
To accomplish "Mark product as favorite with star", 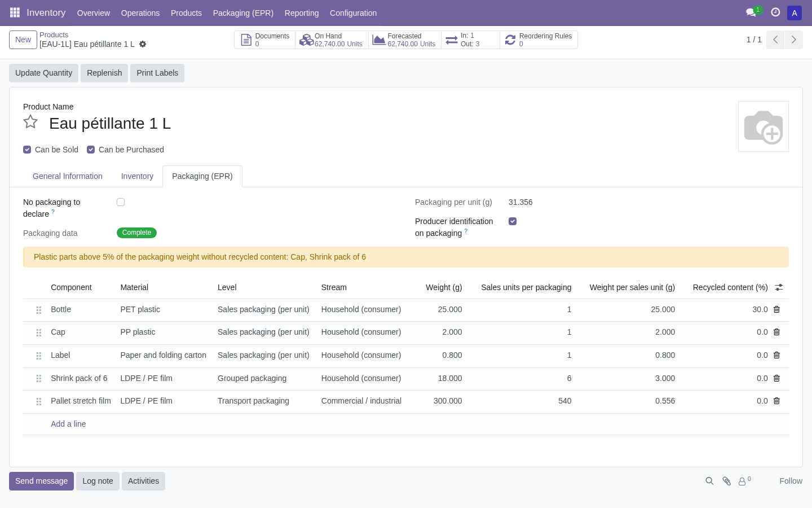I will coord(30,122).
